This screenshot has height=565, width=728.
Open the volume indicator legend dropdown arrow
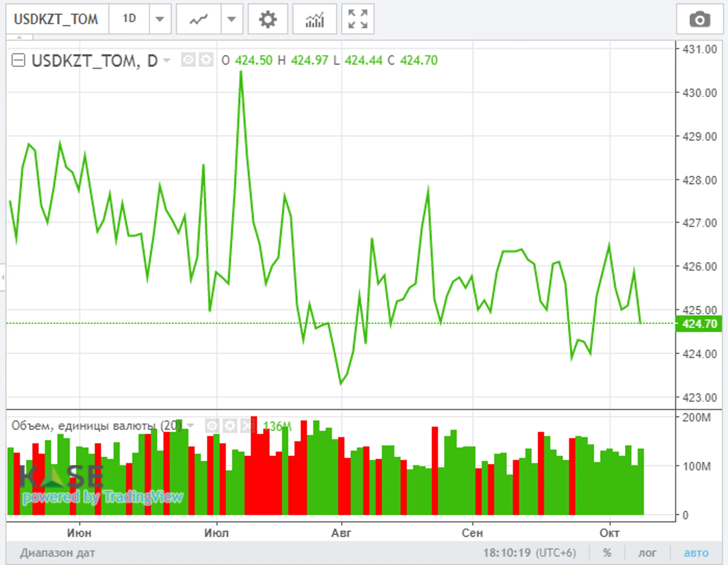coord(191,425)
